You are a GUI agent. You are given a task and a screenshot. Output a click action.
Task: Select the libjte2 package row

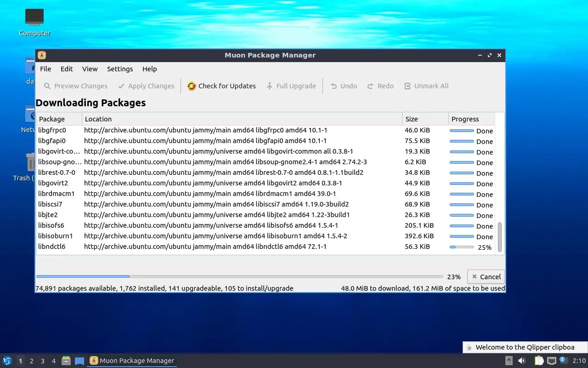(x=266, y=215)
